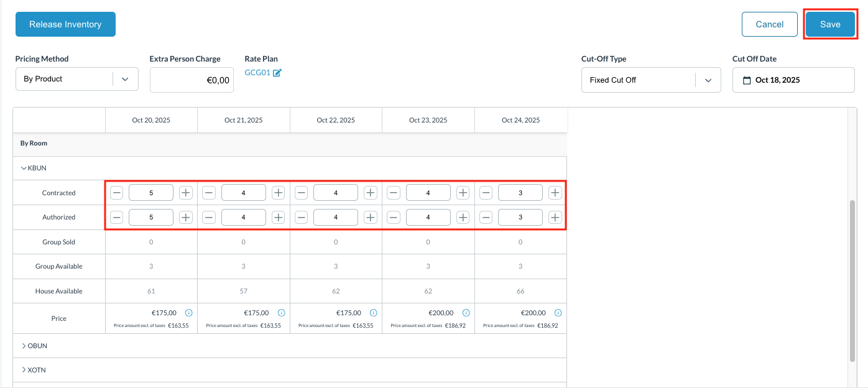
Task: Click the price info icon for Oct 20, 2025
Action: point(189,313)
